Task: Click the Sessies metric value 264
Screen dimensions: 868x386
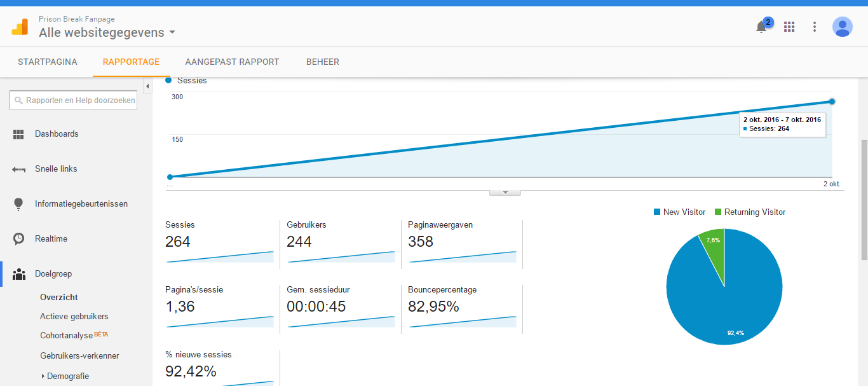Action: (178, 242)
